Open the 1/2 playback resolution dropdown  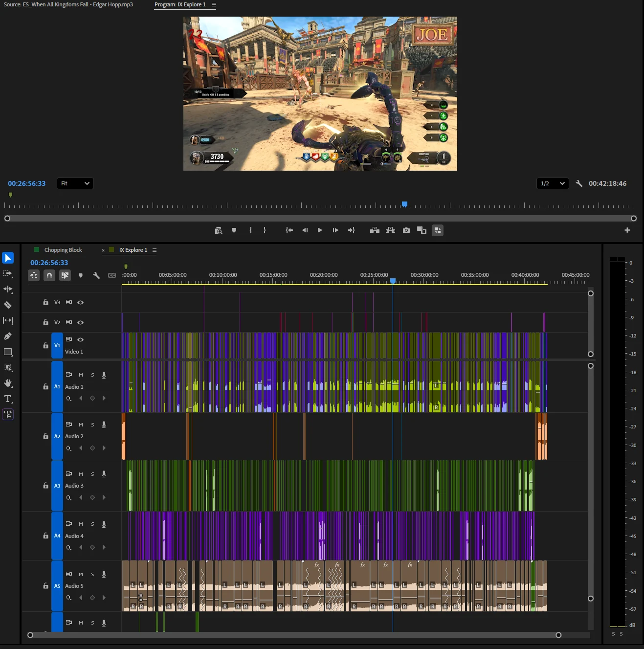point(553,183)
